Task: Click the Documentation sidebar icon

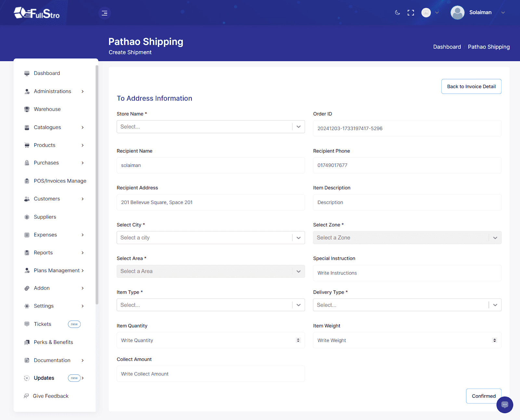Action: click(27, 360)
